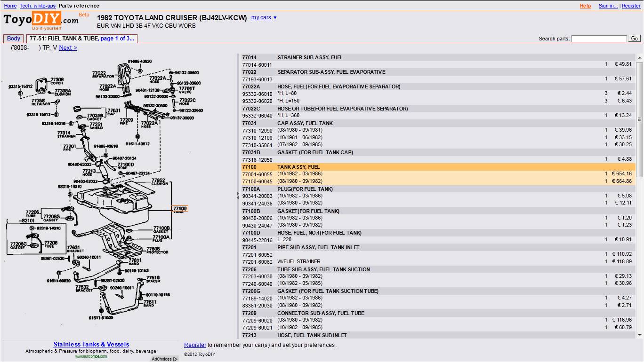Click part number 90341-20003
The height and width of the screenshot is (362, 644).
pyautogui.click(x=257, y=196)
